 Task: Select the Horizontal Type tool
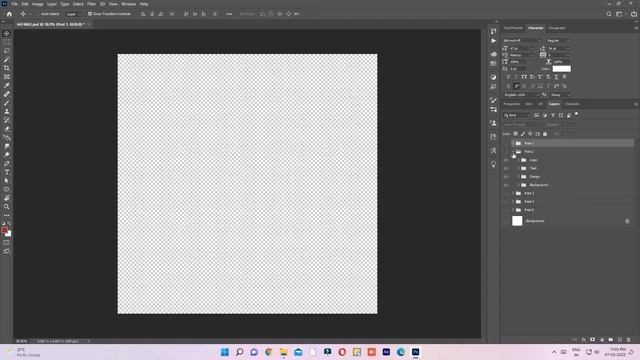(x=7, y=172)
